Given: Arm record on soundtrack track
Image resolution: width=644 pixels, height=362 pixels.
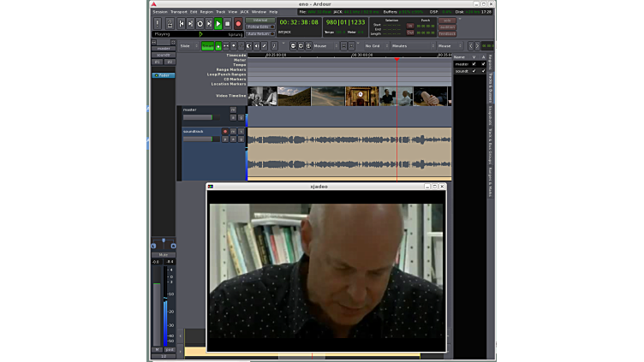Looking at the screenshot, I should [x=225, y=131].
